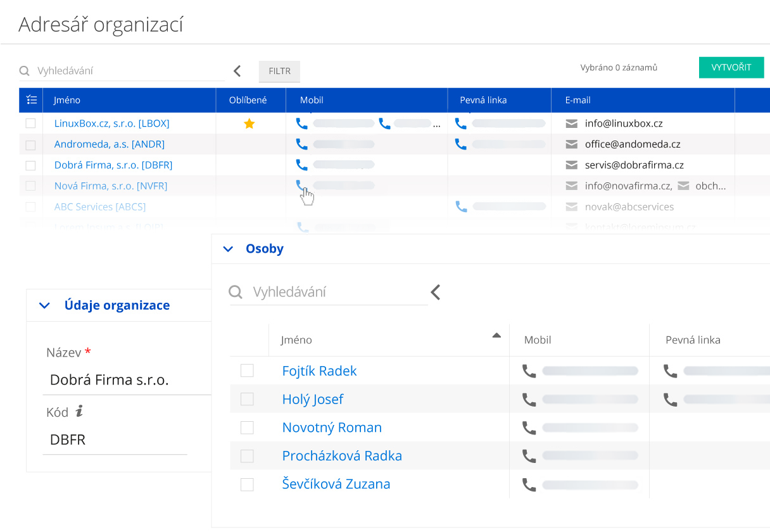The width and height of the screenshot is (770, 532).
Task: Click the landline phone icon for Andromeda
Action: 460,144
